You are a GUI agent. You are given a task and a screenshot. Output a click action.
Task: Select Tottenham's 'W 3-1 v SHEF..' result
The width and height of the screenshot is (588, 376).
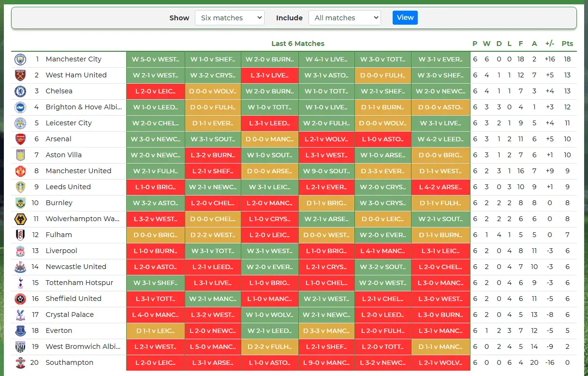(x=155, y=283)
